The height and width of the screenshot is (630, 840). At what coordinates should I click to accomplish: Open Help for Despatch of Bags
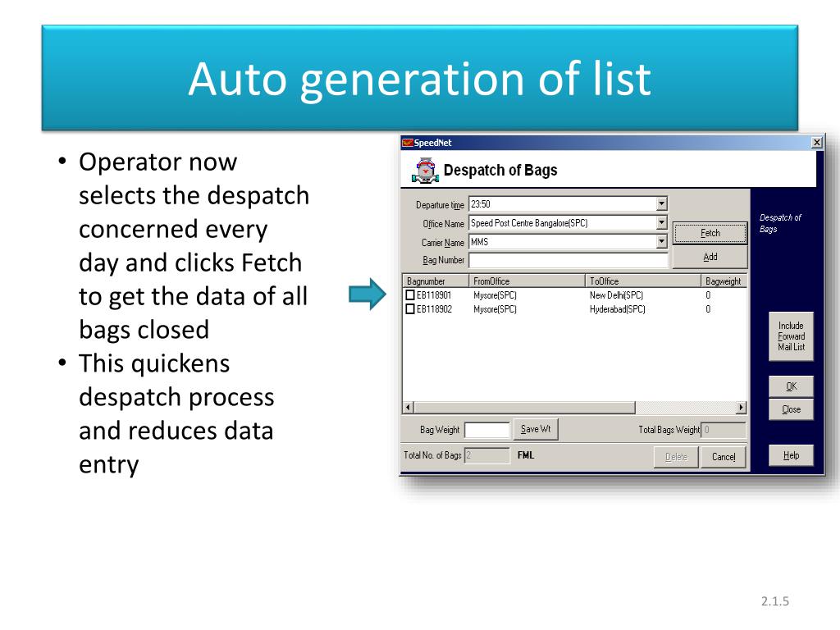[x=792, y=455]
